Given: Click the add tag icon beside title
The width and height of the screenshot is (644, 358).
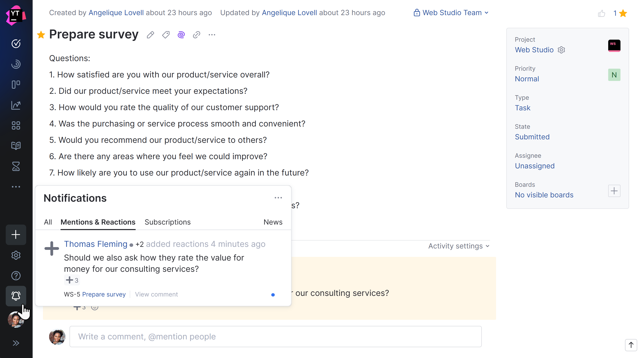Looking at the screenshot, I should coord(166,35).
